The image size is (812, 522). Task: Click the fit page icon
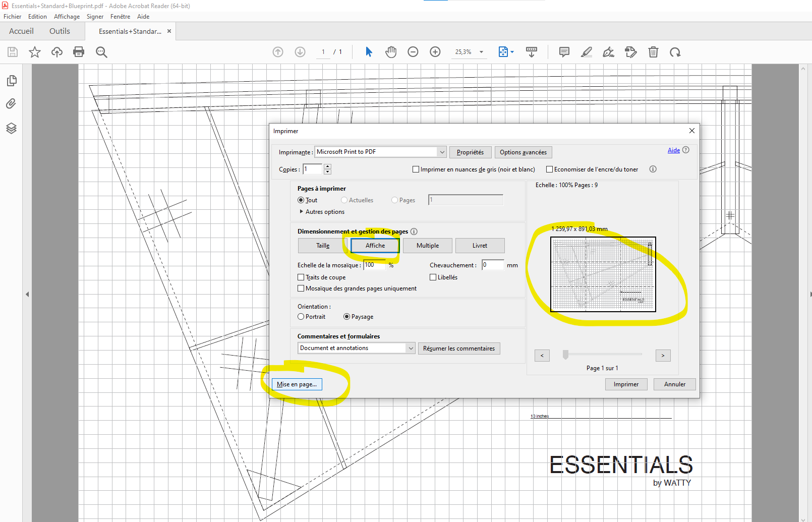[x=503, y=52]
